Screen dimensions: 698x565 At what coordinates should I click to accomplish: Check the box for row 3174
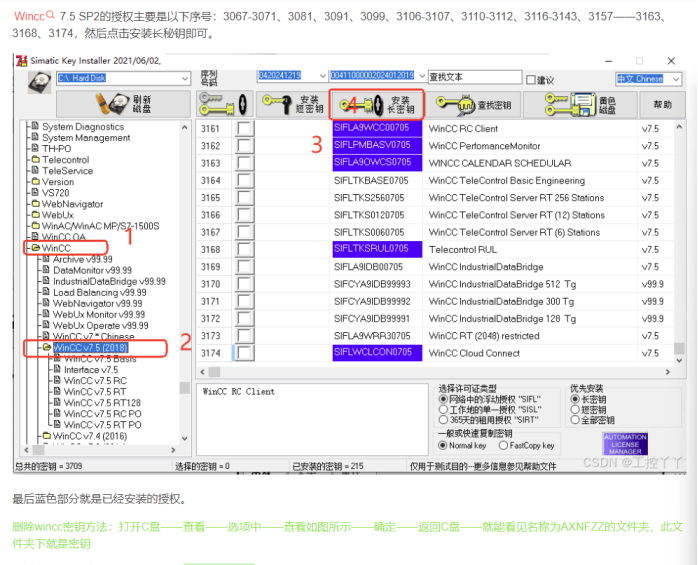(x=244, y=353)
